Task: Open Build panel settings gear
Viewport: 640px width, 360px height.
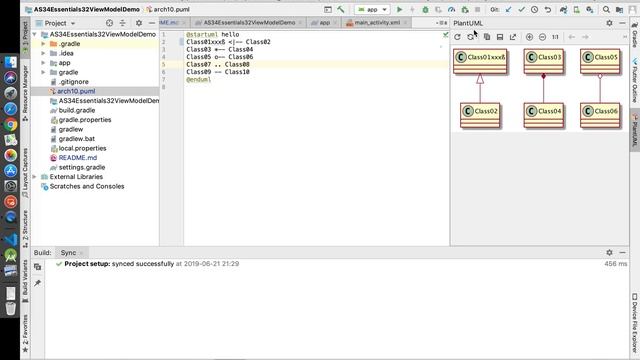Action: coord(609,253)
